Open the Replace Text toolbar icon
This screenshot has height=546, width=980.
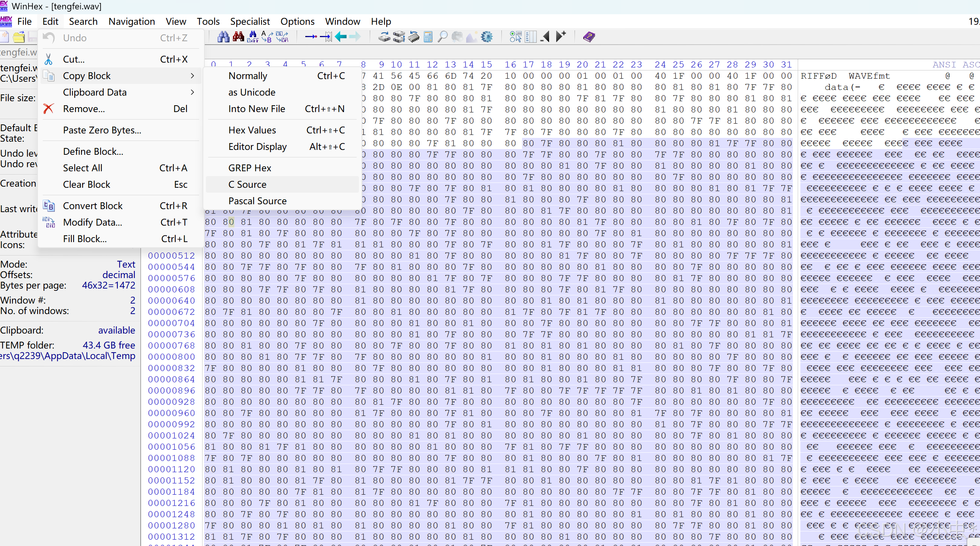(267, 37)
